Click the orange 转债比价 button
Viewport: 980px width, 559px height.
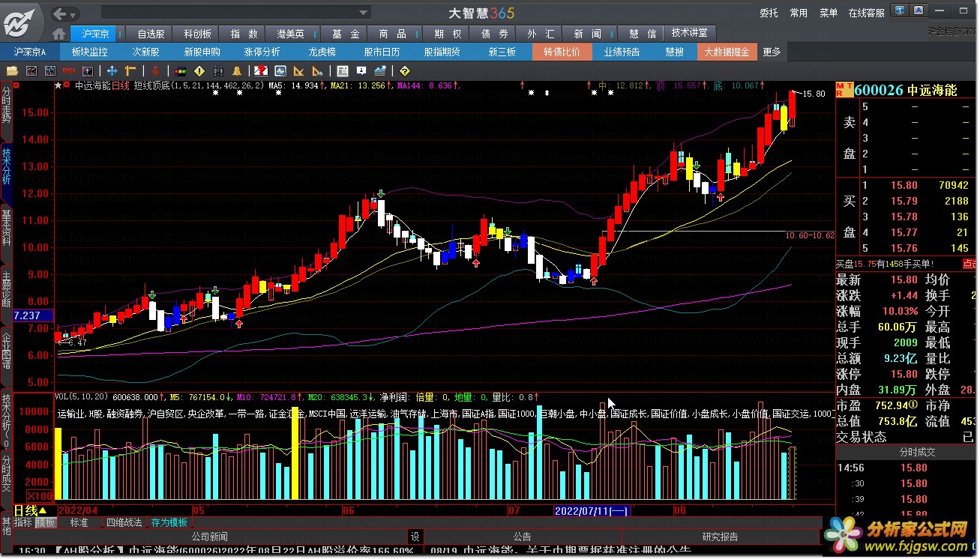click(x=562, y=52)
